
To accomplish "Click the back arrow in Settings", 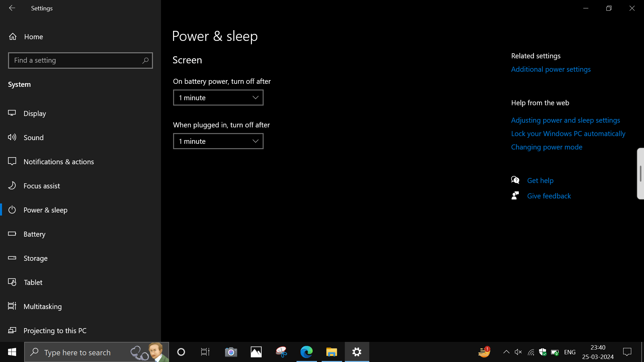I will point(12,8).
